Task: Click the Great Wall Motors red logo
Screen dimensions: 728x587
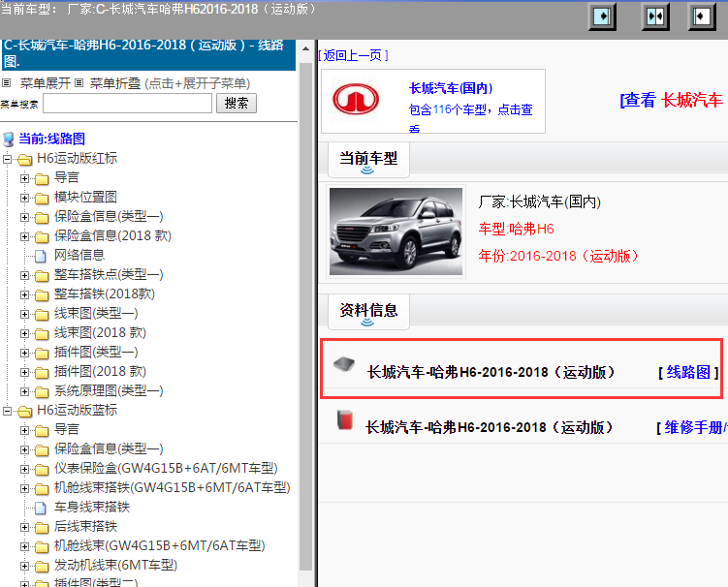Action: coord(355,99)
